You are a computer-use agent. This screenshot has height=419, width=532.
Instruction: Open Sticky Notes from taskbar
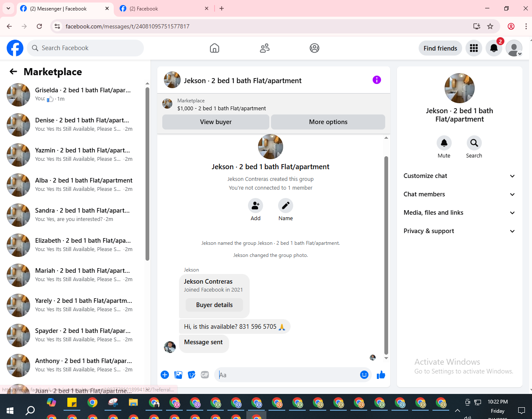pyautogui.click(x=72, y=403)
